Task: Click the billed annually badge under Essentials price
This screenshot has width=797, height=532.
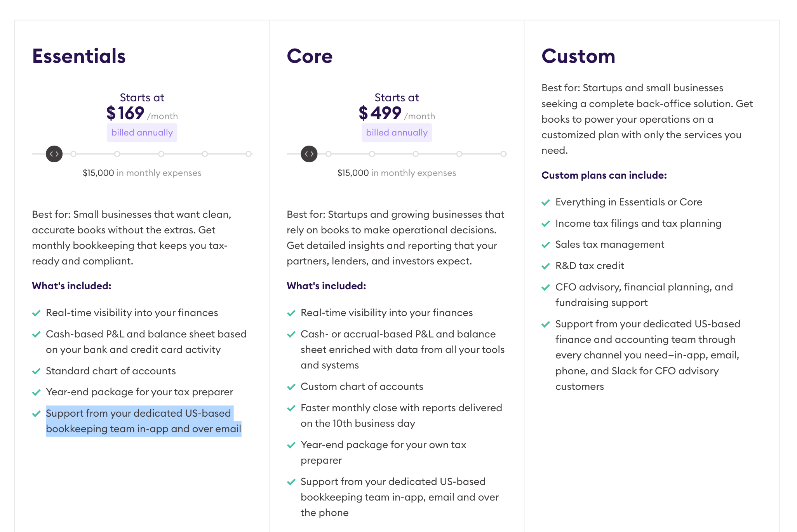Action: (142, 133)
